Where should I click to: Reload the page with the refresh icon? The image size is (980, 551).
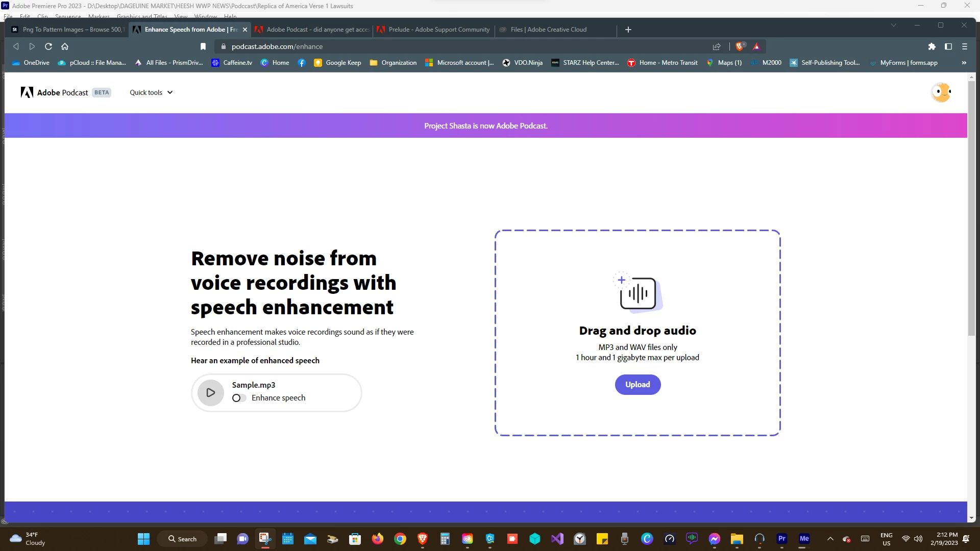pyautogui.click(x=48, y=46)
